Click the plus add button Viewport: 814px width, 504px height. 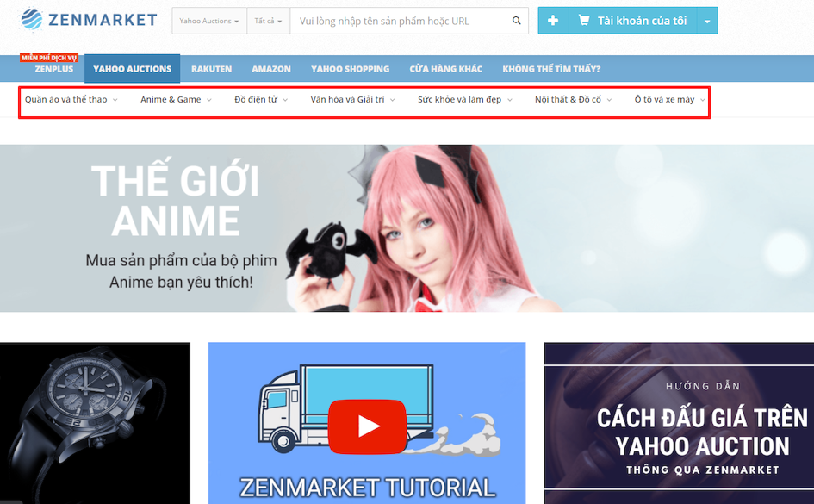click(553, 20)
